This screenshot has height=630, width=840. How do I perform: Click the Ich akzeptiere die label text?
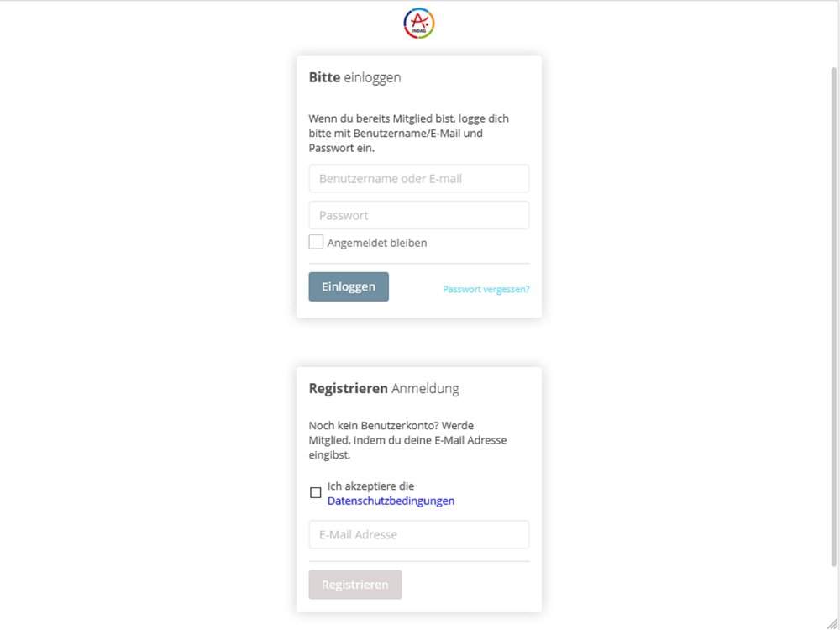coord(370,486)
